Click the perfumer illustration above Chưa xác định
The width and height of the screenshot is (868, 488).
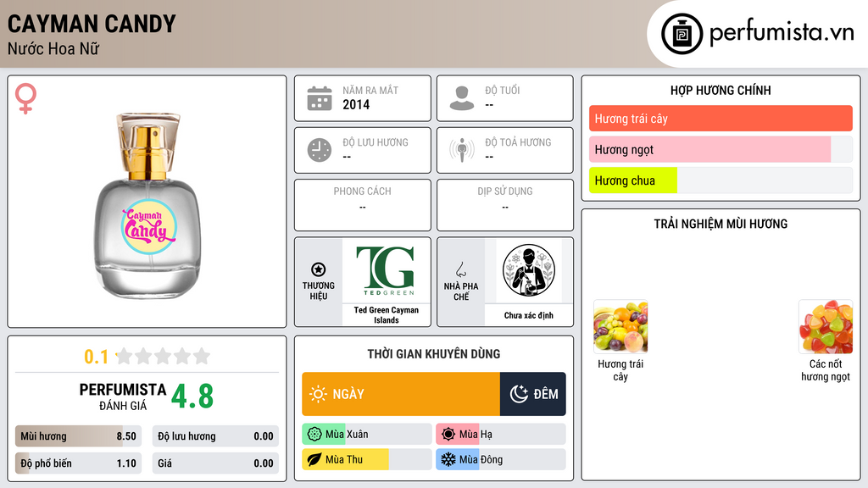[529, 270]
